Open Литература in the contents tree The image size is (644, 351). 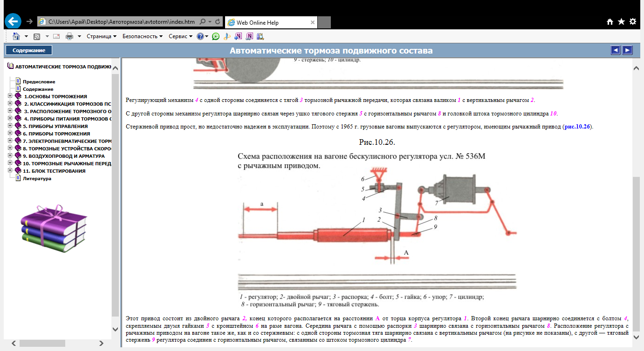[37, 178]
